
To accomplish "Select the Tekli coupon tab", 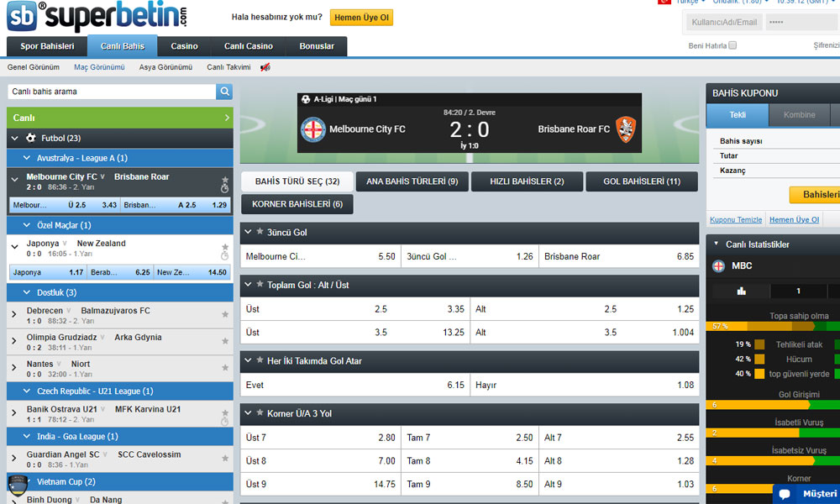I will pos(738,114).
